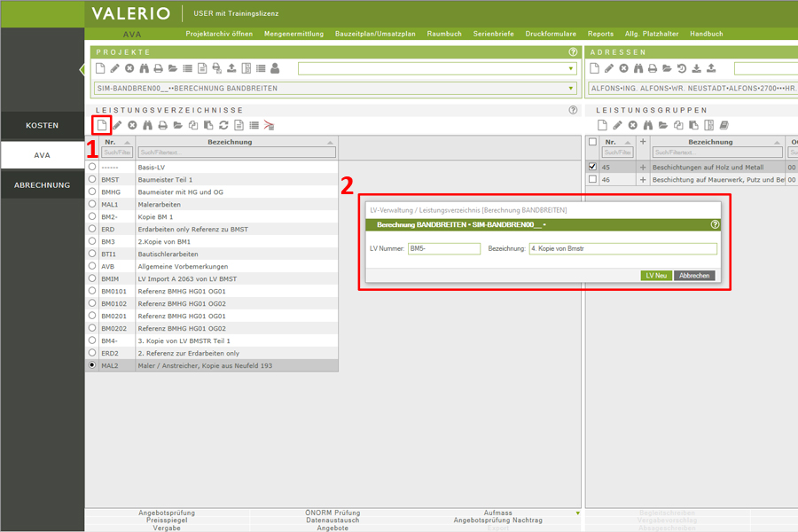The width and height of the screenshot is (798, 532).
Task: Click the history clock icon in the Adressen toolbar
Action: (682, 68)
